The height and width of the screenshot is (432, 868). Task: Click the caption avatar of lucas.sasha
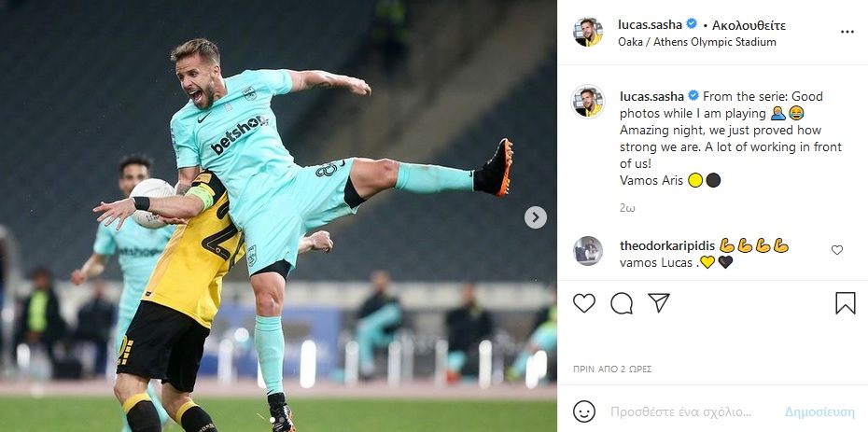click(x=588, y=102)
